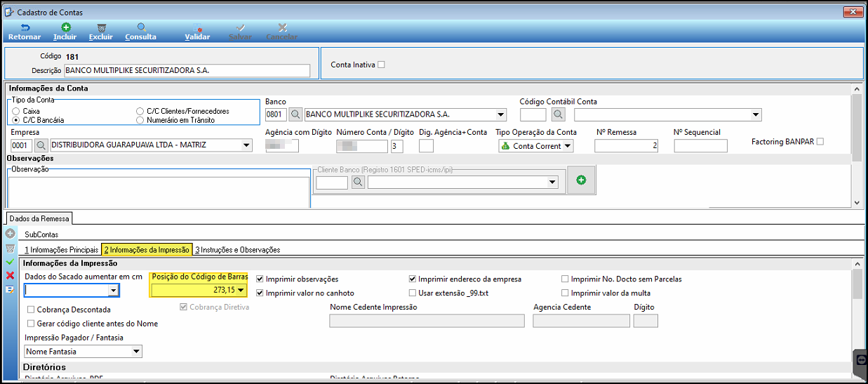Open the Consulta search tool
Viewport: 868px width, 384px height.
click(140, 27)
